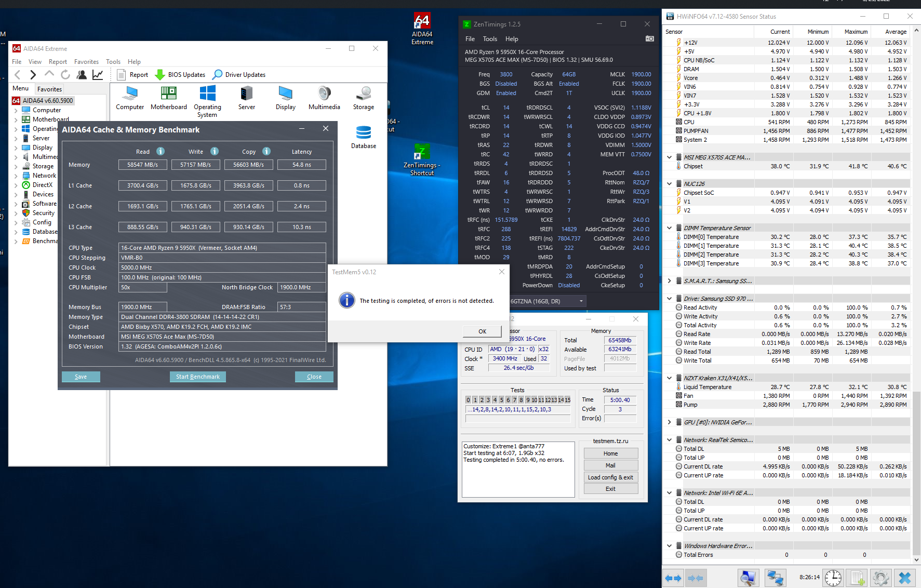This screenshot has height=588, width=921.
Task: Click the HWiNFO blue X close-sensors icon
Action: [905, 578]
